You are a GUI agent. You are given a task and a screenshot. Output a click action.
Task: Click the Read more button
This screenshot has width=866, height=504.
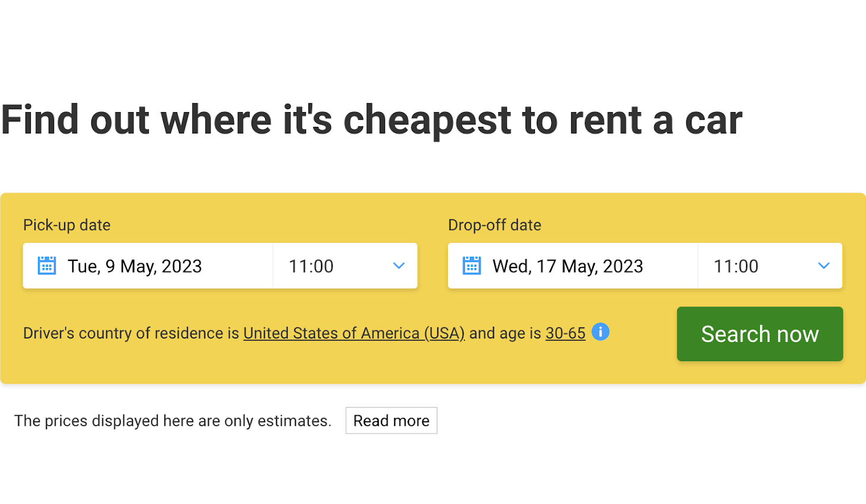(x=391, y=420)
